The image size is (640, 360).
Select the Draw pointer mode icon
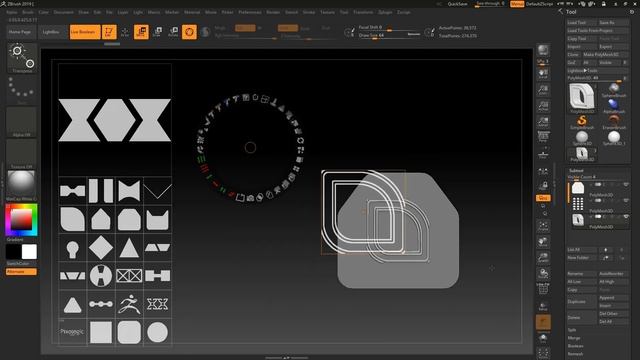[125, 32]
